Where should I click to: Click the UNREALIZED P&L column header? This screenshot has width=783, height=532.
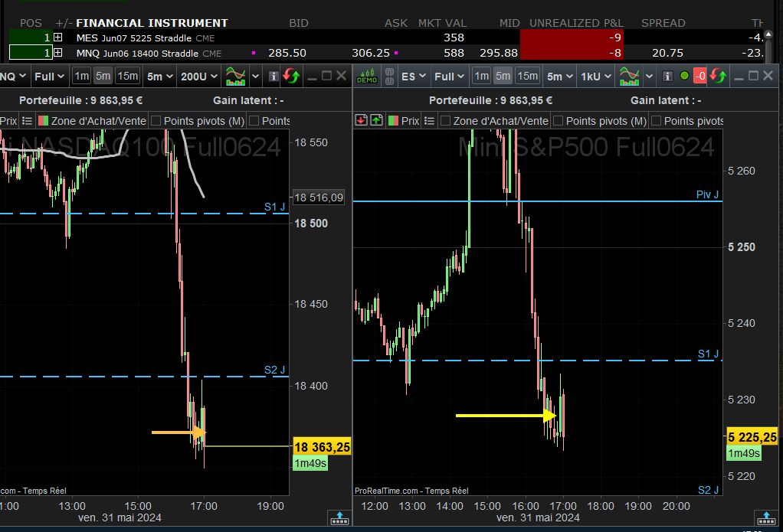(x=576, y=23)
